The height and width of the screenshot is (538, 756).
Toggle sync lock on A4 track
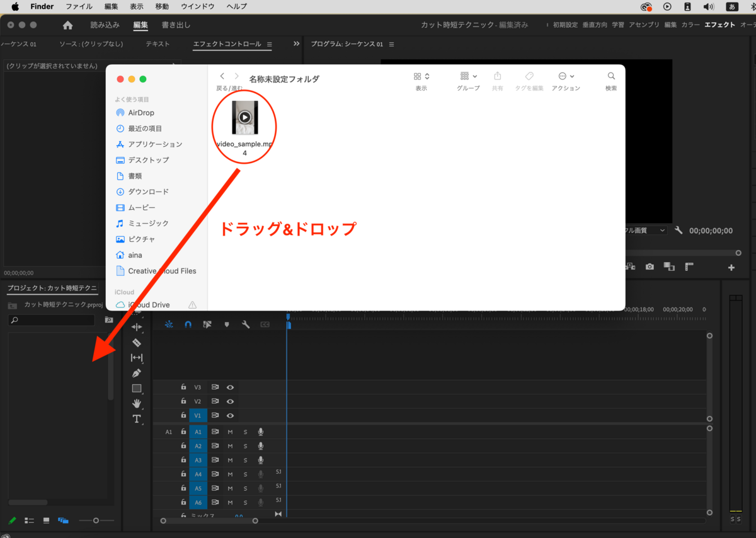pos(215,474)
